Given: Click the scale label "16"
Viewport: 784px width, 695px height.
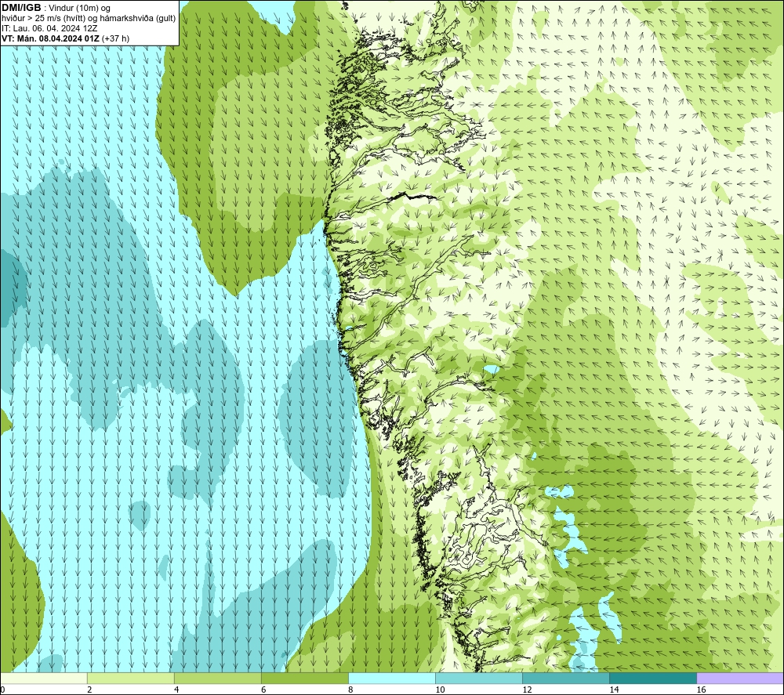Looking at the screenshot, I should pos(701,690).
